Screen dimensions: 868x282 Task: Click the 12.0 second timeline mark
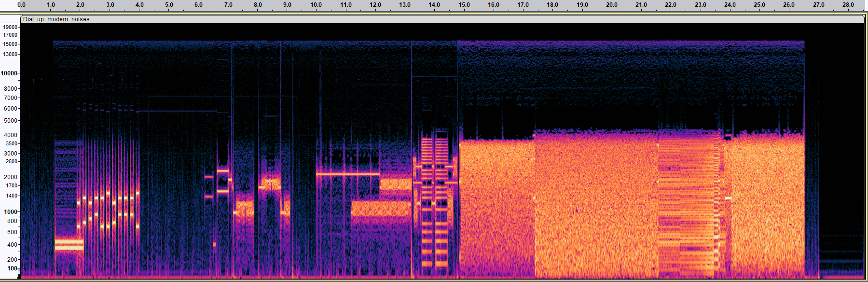click(375, 5)
